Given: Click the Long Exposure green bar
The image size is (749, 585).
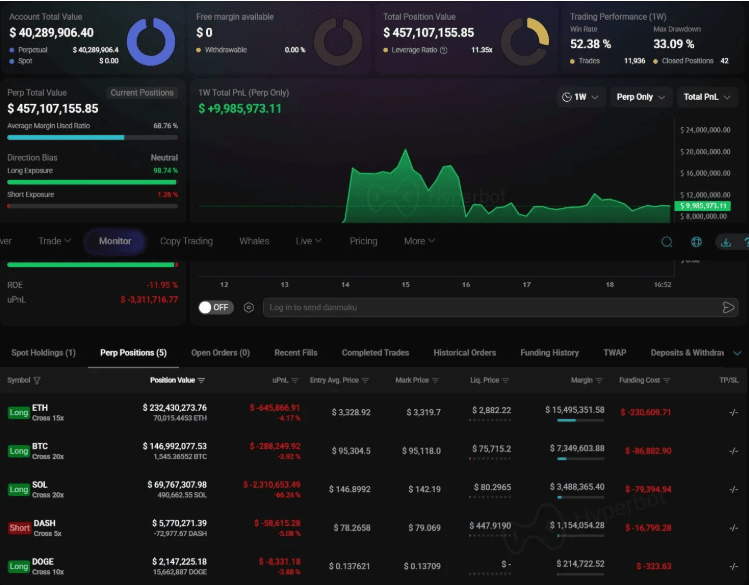Looking at the screenshot, I should [92, 182].
